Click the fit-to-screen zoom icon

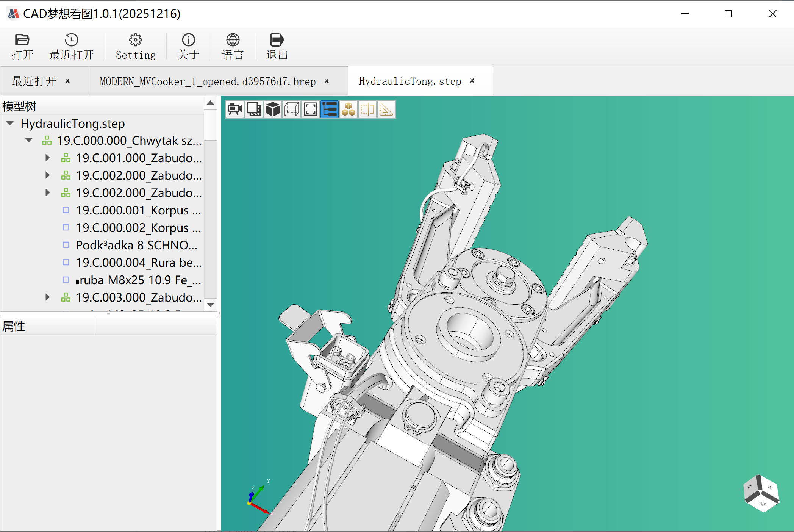pyautogui.click(x=311, y=110)
